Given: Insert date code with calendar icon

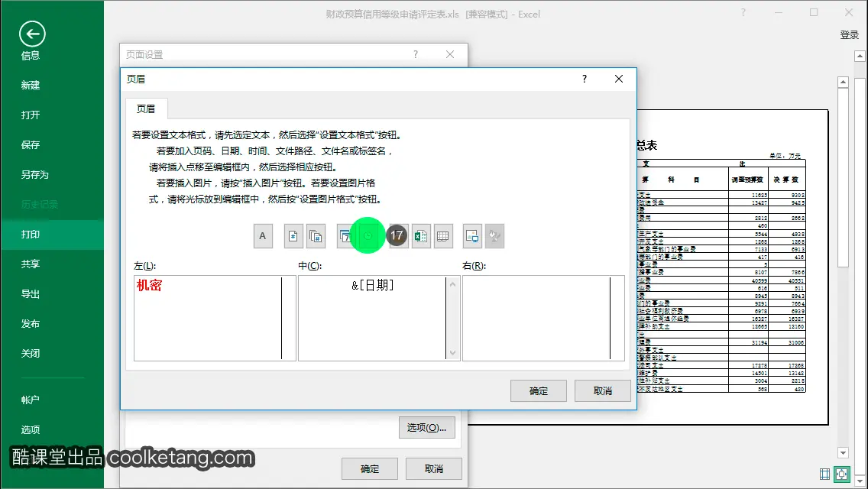Looking at the screenshot, I should 345,236.
